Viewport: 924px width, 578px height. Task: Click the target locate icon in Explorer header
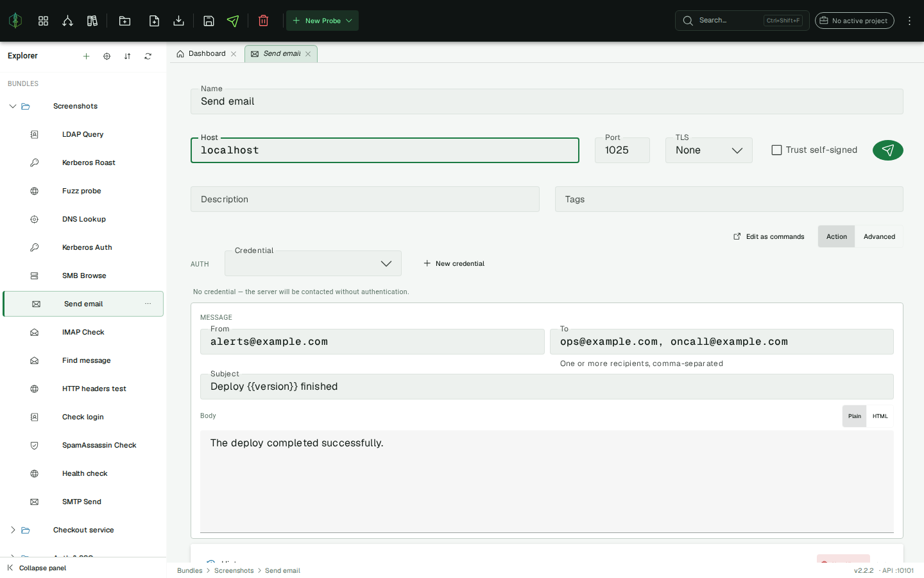point(107,56)
